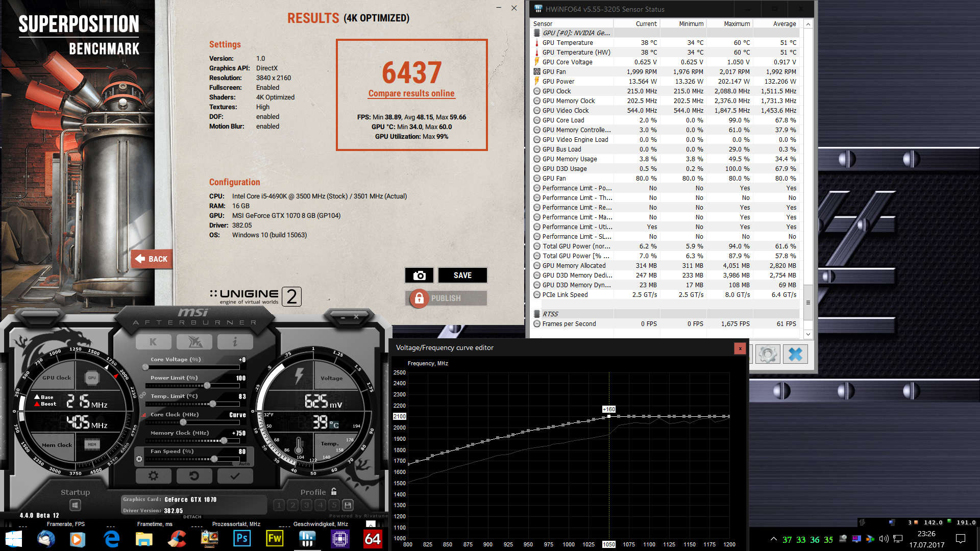Click the Afterburner information button
This screenshot has width=980, height=551.
(x=235, y=342)
